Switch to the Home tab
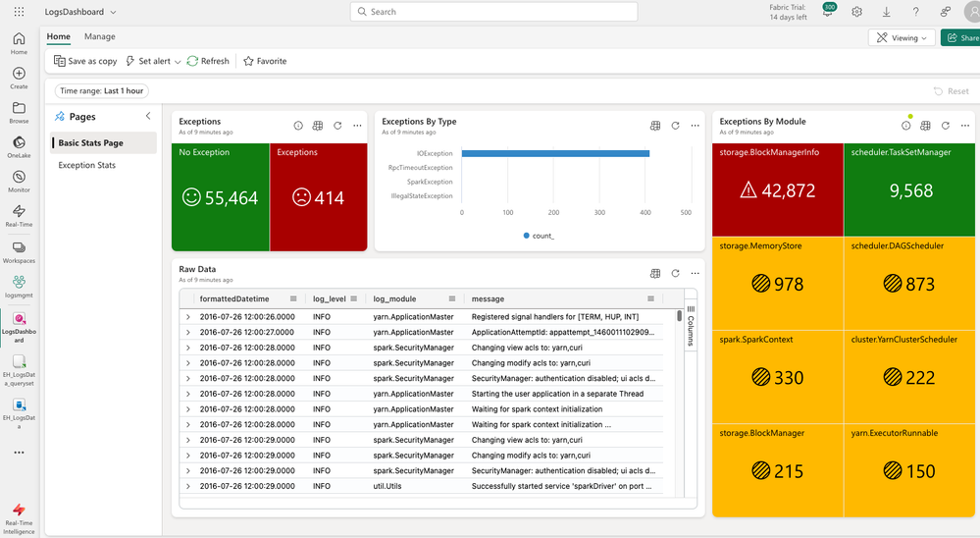The image size is (980, 538). 58,36
